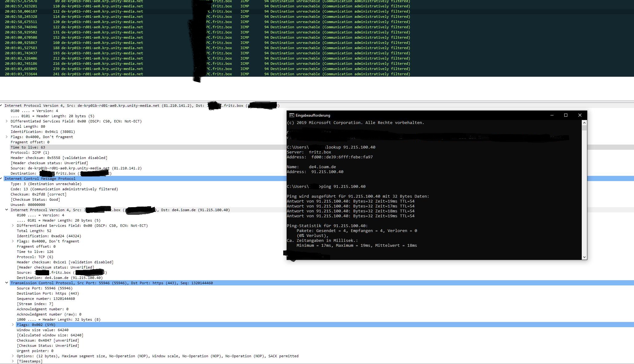Expand the first Differentiated Services Field entry
Image resolution: width=634 pixels, height=364 pixels.
coord(6,121)
